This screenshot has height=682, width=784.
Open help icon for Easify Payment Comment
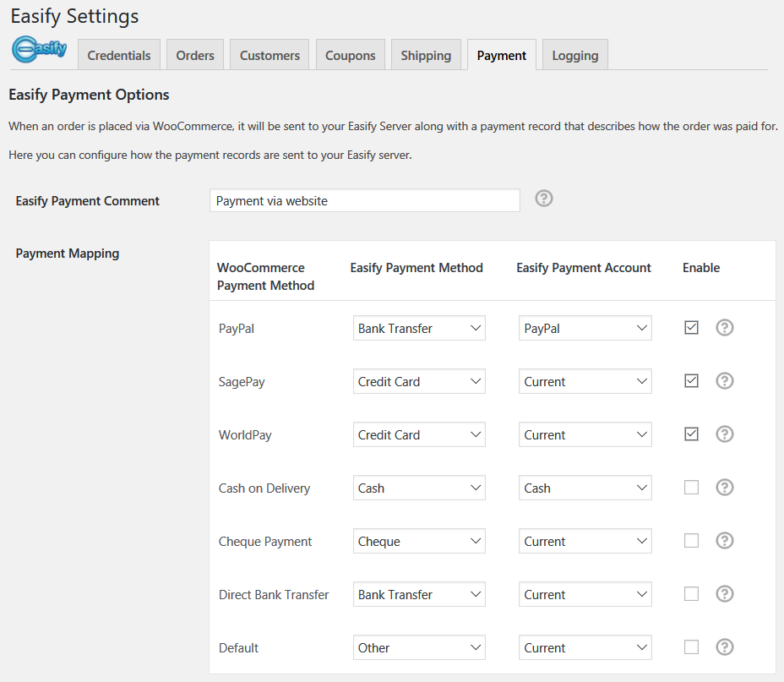click(x=544, y=199)
